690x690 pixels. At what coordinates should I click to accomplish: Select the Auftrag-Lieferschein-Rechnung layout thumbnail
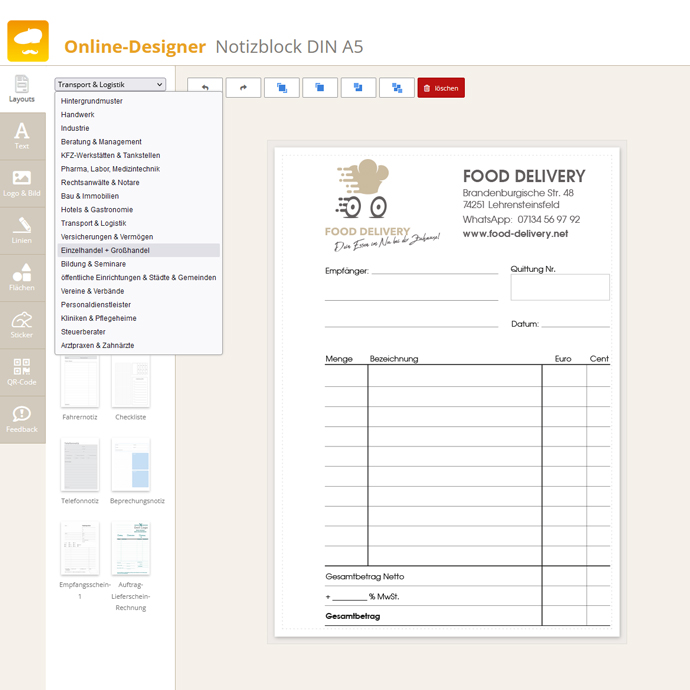[131, 548]
